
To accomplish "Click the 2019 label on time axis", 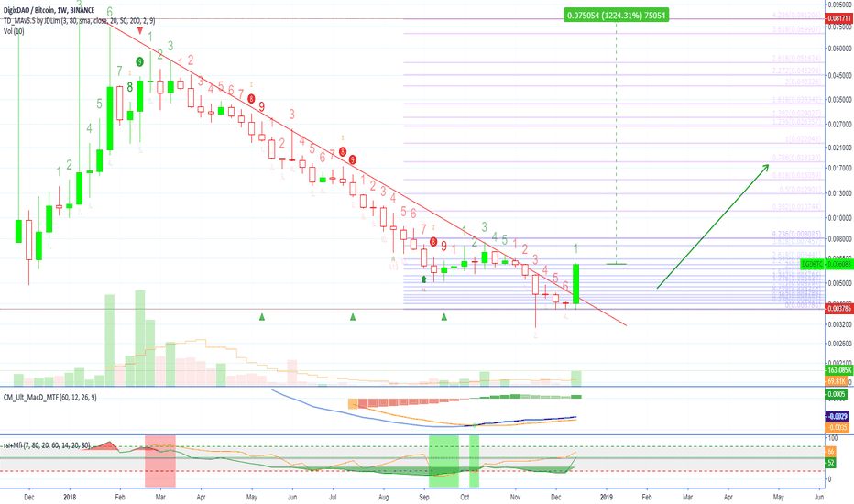I will (x=607, y=497).
